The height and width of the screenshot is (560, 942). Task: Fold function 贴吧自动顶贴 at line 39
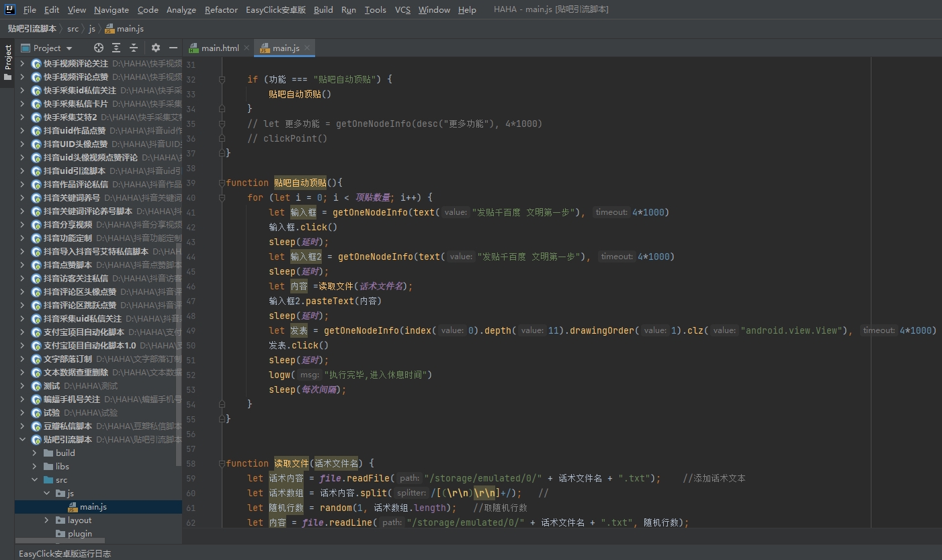(x=222, y=183)
